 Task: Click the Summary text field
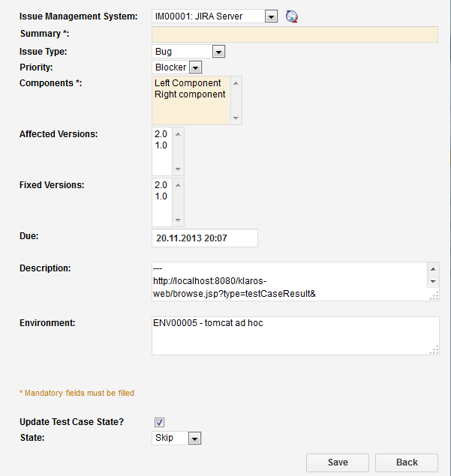(x=294, y=34)
